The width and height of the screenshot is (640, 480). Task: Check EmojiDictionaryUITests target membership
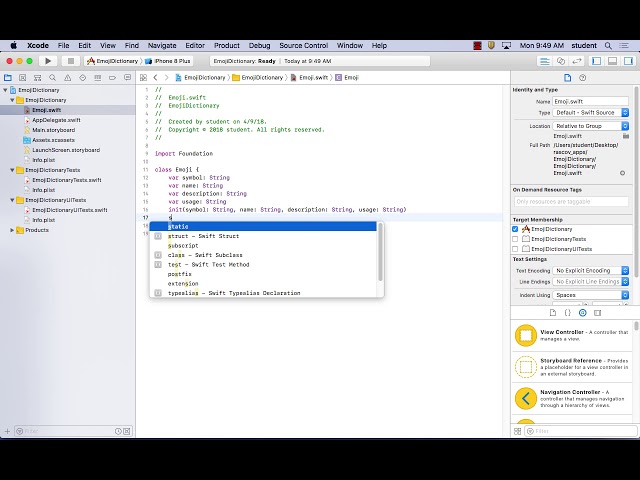(515, 249)
